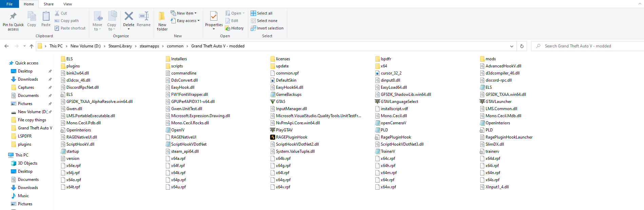Refresh the folder view

click(x=522, y=46)
